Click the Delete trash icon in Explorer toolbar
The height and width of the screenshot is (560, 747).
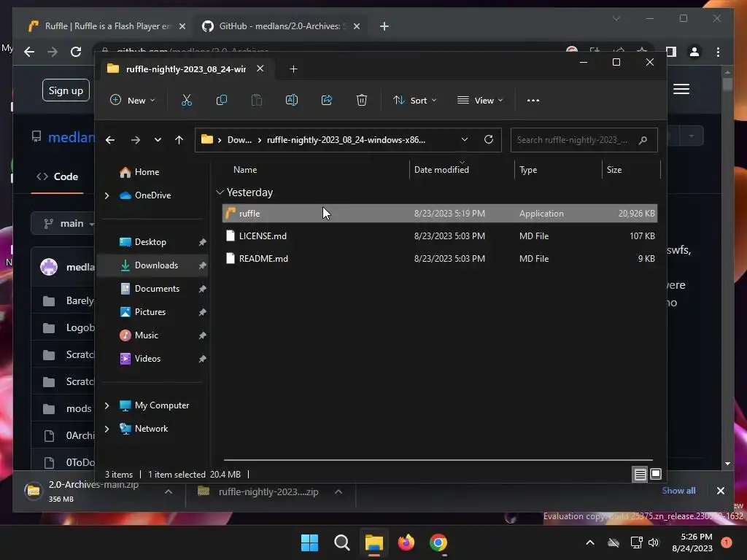click(x=362, y=100)
